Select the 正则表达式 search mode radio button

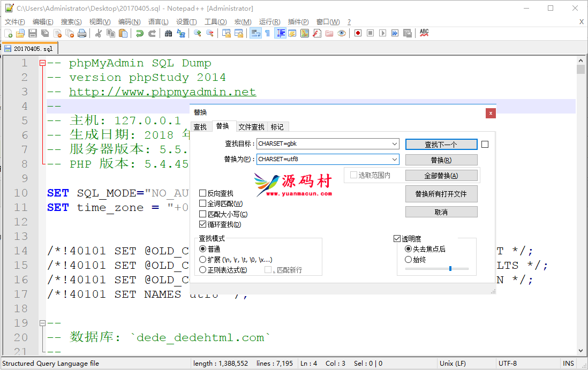click(x=203, y=269)
